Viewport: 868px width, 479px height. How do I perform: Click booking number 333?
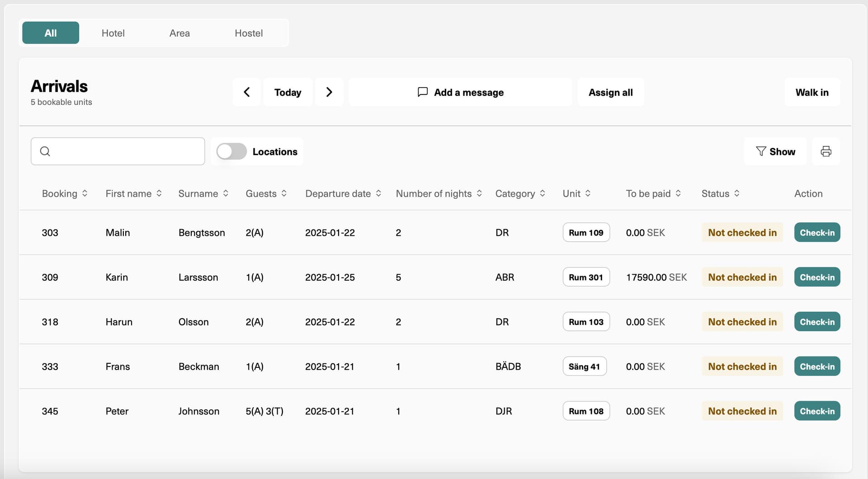(50, 367)
